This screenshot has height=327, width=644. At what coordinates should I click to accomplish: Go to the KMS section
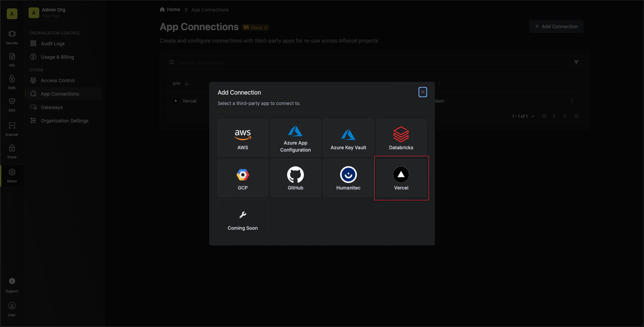point(12,83)
